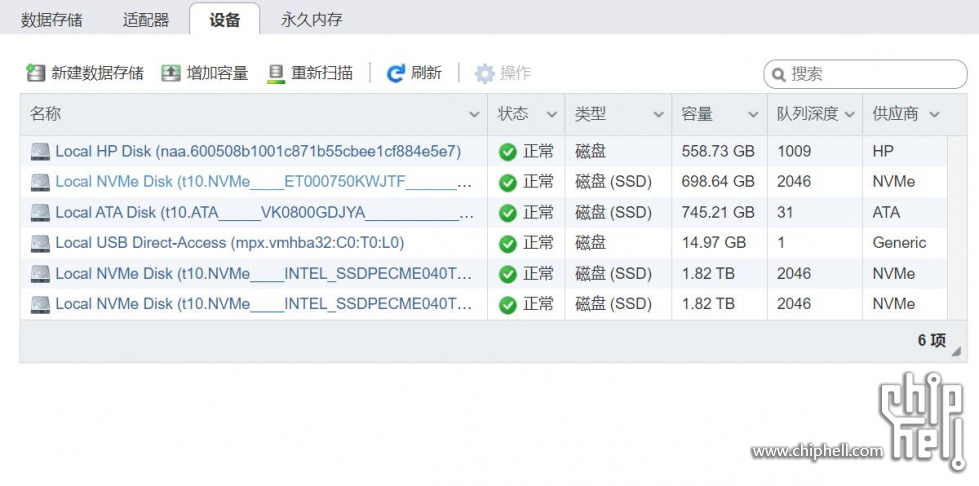979x486 pixels.
Task: Select capacity cell 558.73 GB
Action: 718,151
